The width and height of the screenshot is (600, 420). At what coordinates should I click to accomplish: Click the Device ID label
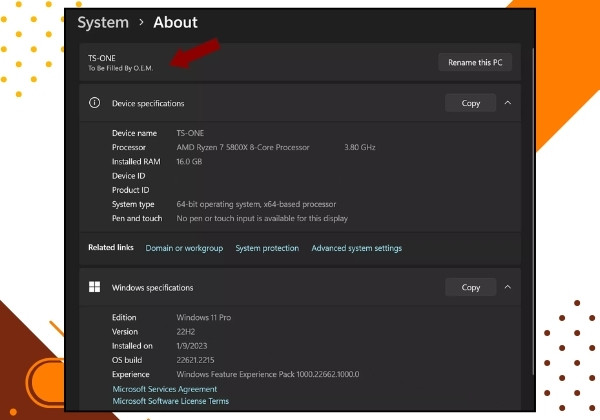(129, 176)
